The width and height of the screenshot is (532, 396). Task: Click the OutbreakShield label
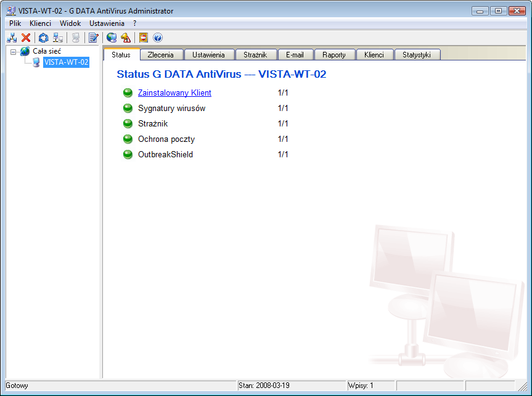click(x=166, y=155)
